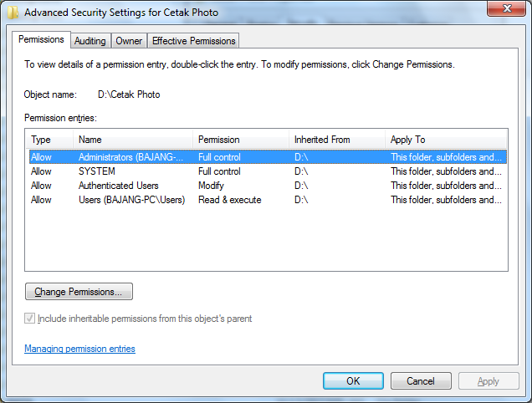Click the Apply To column header
This screenshot has width=532, height=403.
click(445, 140)
